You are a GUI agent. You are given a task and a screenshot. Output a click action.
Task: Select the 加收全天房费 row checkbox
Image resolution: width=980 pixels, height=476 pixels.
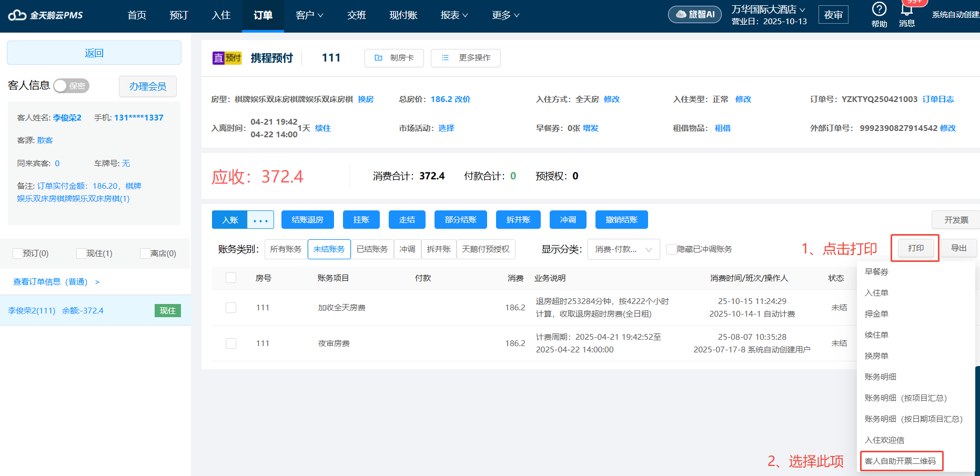[231, 308]
